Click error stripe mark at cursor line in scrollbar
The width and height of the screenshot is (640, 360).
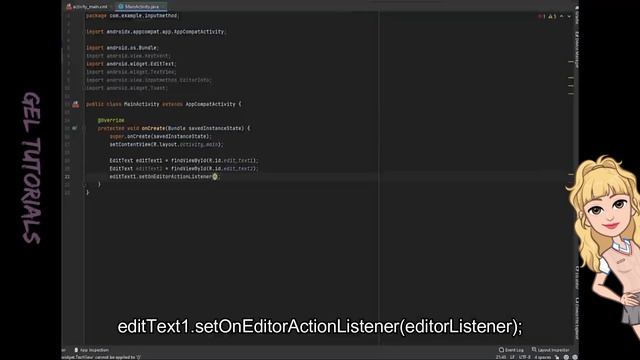tap(571, 175)
